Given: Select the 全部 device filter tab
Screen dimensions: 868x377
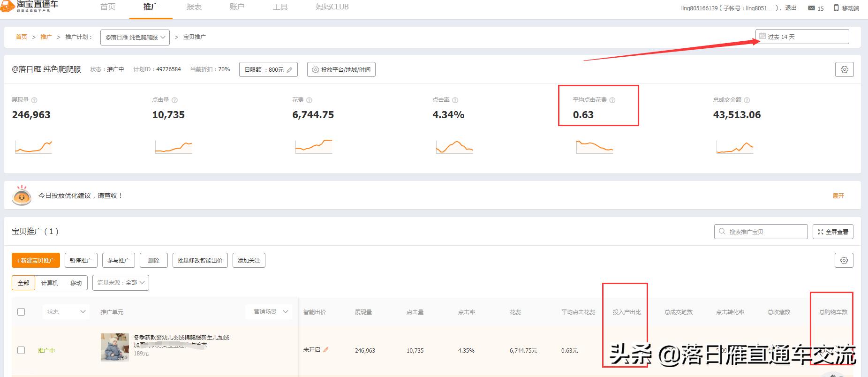Looking at the screenshot, I should 23,283.
